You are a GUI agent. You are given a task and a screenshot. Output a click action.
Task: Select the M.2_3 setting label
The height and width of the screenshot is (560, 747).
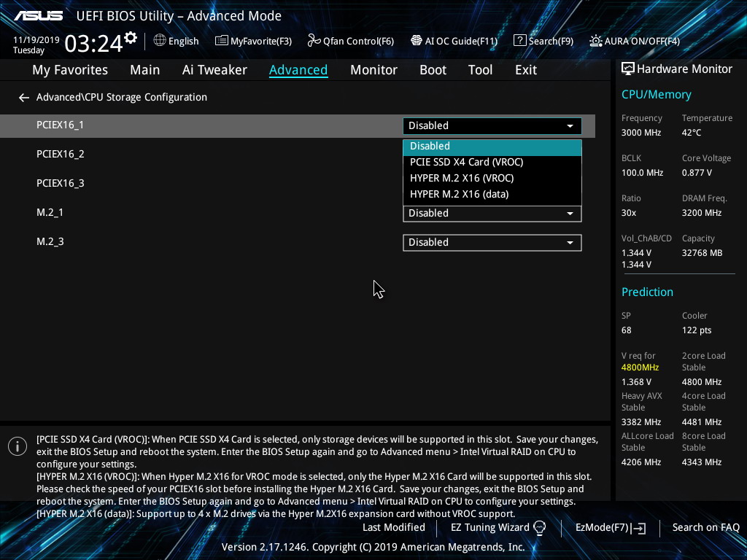coord(50,242)
